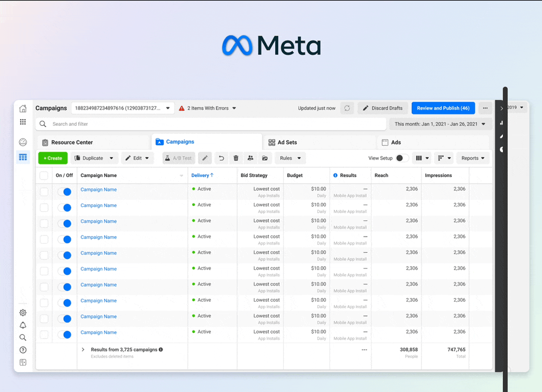Click the pencil icon in right dark panel
This screenshot has width=542, height=392.
[x=502, y=136]
